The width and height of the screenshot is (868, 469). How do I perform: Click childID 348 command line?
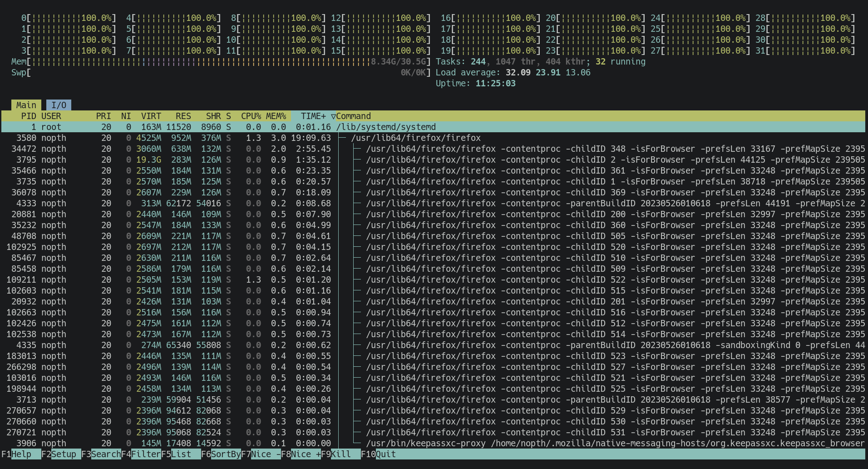pos(616,149)
